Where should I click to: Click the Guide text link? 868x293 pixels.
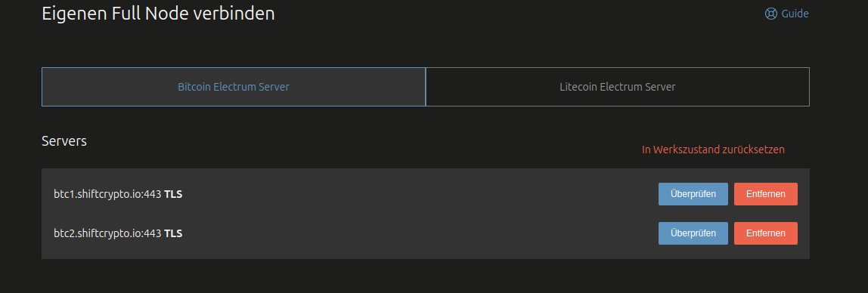(x=795, y=14)
